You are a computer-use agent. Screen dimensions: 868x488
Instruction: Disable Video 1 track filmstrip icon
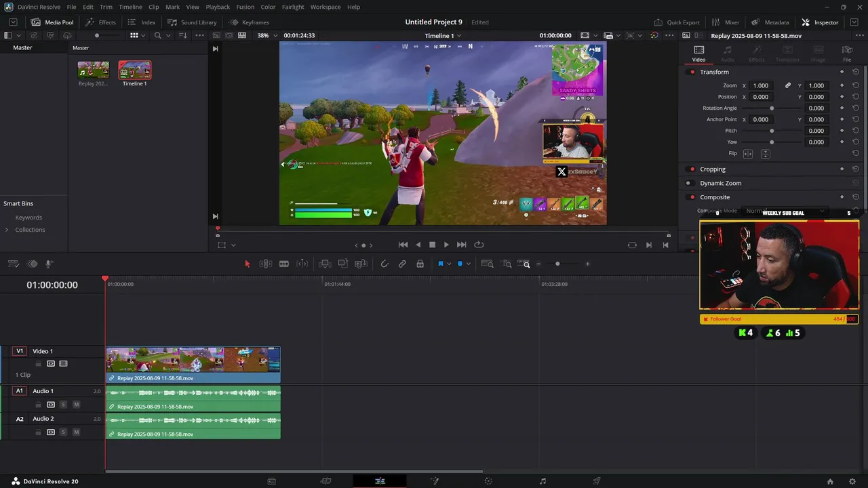point(63,364)
